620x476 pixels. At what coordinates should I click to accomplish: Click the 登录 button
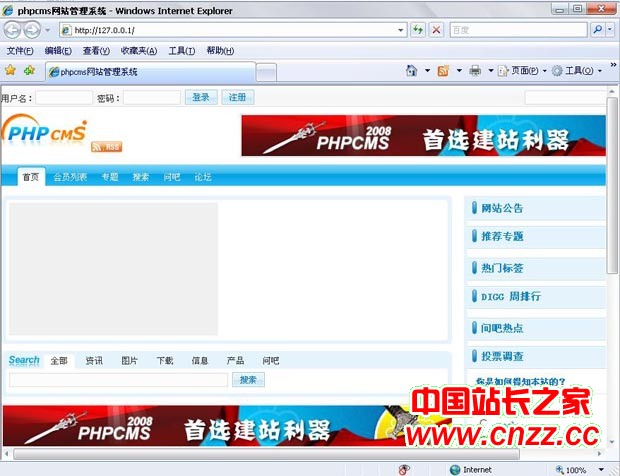201,97
